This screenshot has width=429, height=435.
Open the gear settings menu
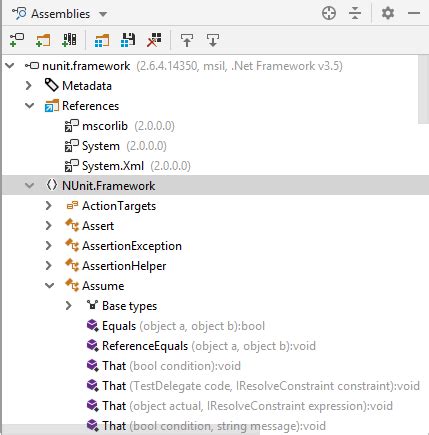[x=388, y=13]
